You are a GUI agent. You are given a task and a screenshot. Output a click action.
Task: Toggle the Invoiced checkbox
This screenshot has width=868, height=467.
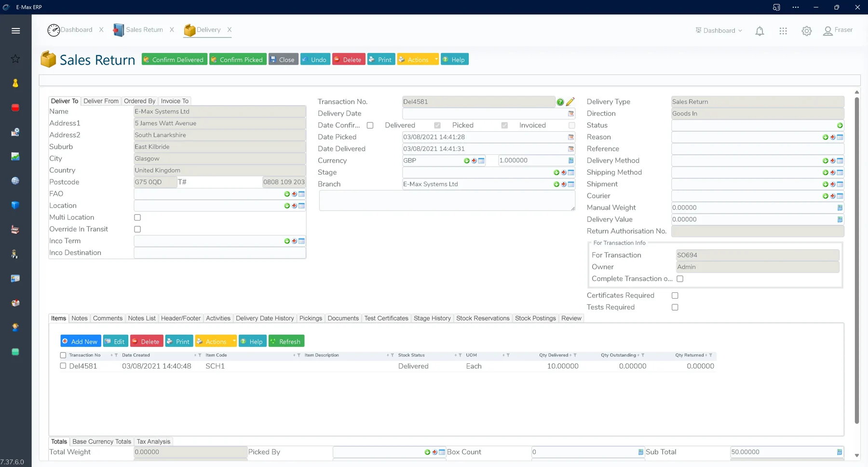571,125
